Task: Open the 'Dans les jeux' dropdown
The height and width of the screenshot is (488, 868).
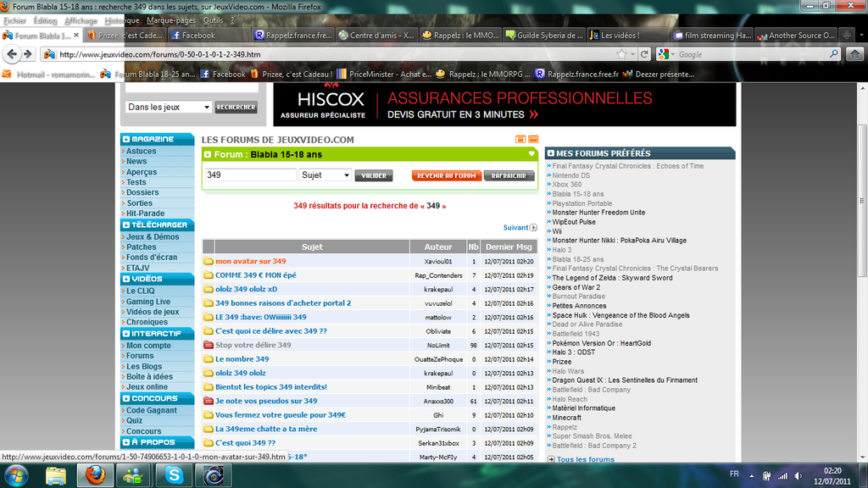Action: click(168, 108)
